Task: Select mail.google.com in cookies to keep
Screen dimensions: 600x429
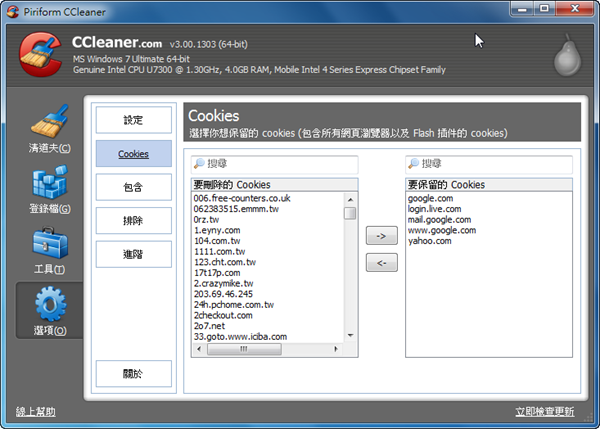Action: [x=437, y=219]
